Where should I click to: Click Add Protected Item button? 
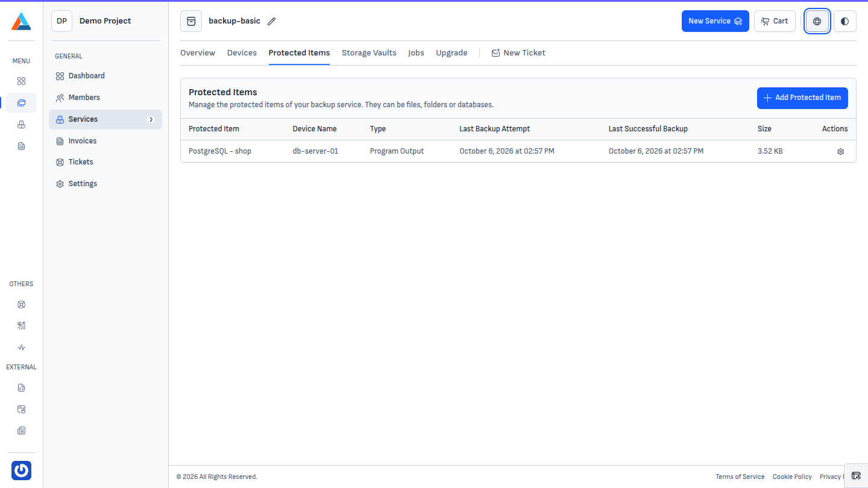[x=802, y=98]
